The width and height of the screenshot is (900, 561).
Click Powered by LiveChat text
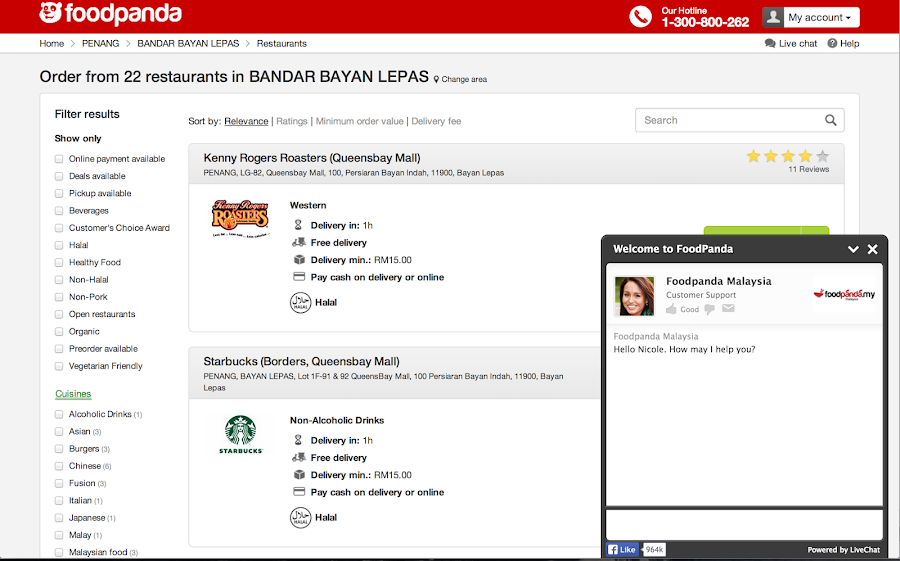[x=843, y=550]
